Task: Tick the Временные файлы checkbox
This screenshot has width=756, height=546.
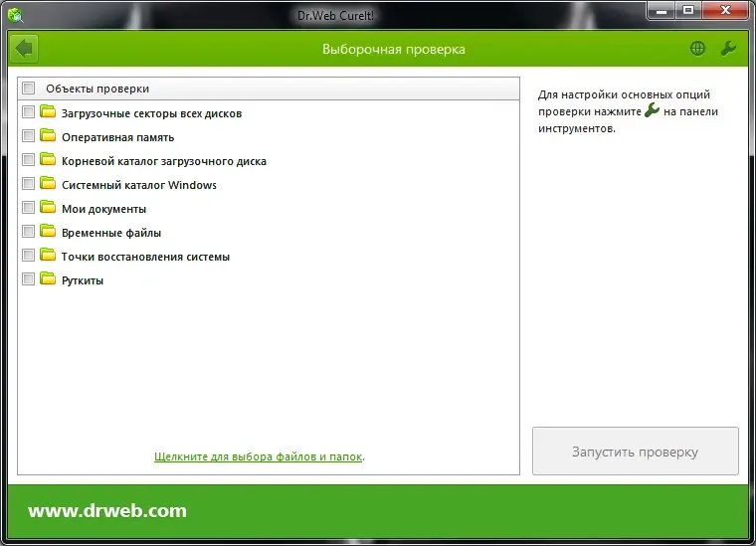Action: pos(29,232)
